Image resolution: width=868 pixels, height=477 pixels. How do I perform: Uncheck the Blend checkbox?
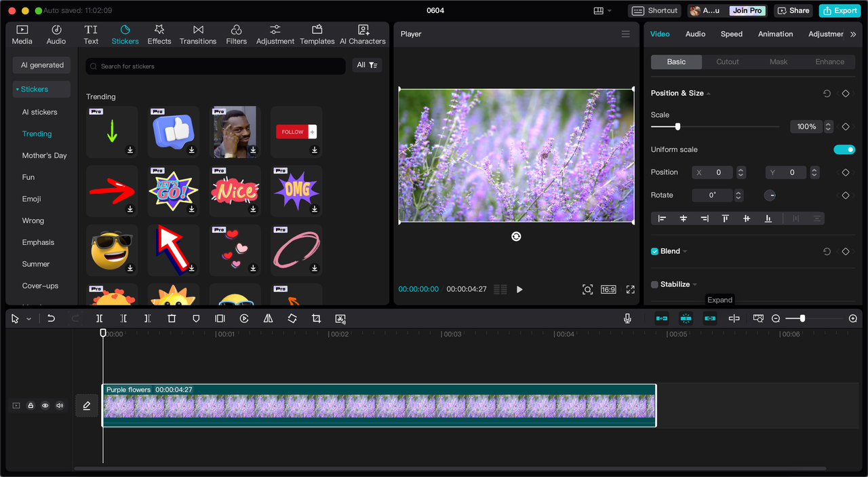pyautogui.click(x=654, y=251)
